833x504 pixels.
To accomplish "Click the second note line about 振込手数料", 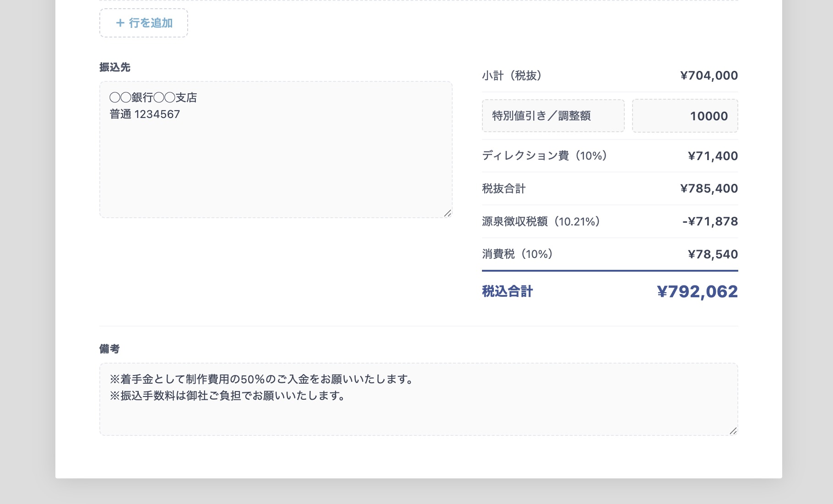I will pos(228,396).
